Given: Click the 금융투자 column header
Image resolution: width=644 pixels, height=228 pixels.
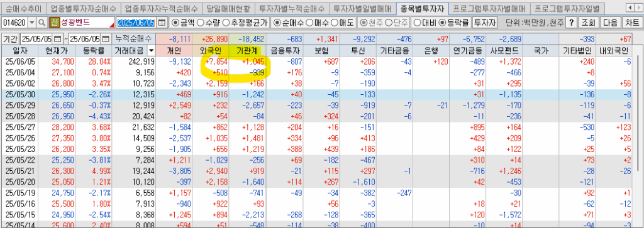Looking at the screenshot, I should click(x=285, y=51).
